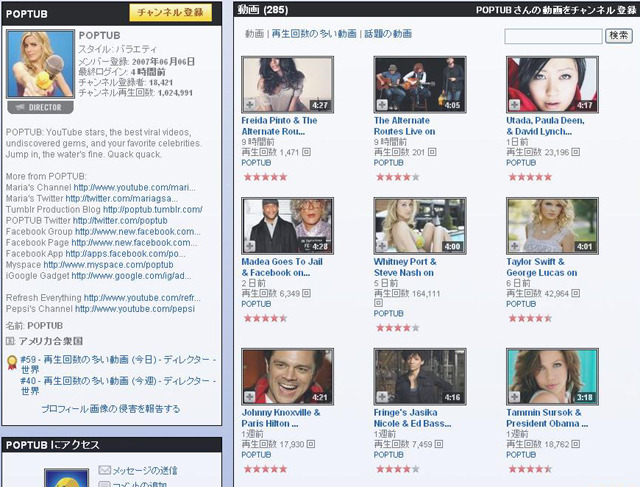This screenshot has height=487, width=640.
Task: Click envelope icon for sending message
Action: [104, 470]
